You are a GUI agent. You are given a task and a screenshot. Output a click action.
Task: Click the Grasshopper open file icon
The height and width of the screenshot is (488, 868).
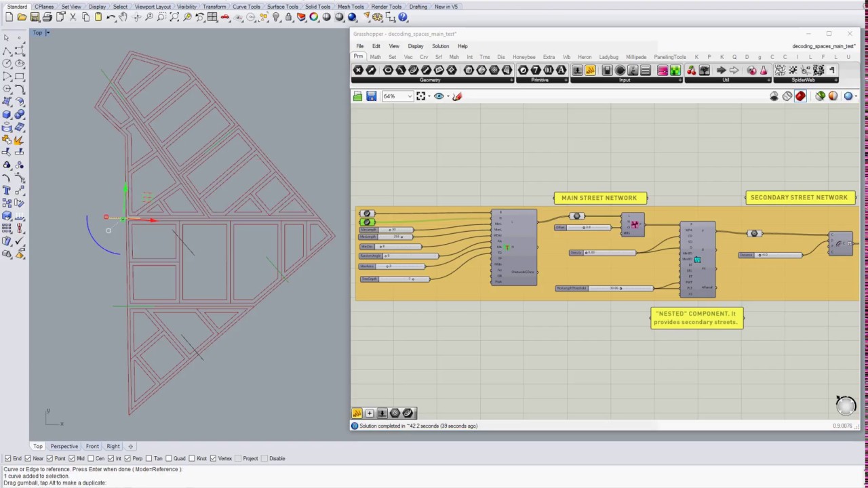pyautogui.click(x=357, y=96)
